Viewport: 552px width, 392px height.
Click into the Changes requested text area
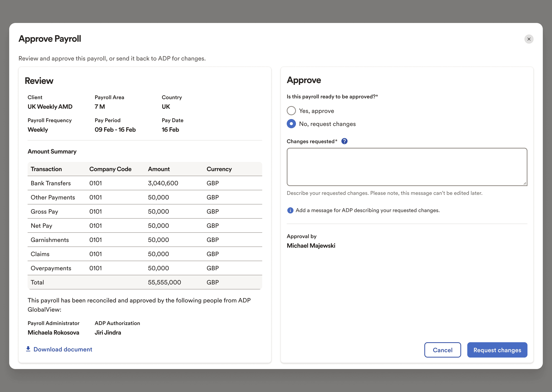407,167
